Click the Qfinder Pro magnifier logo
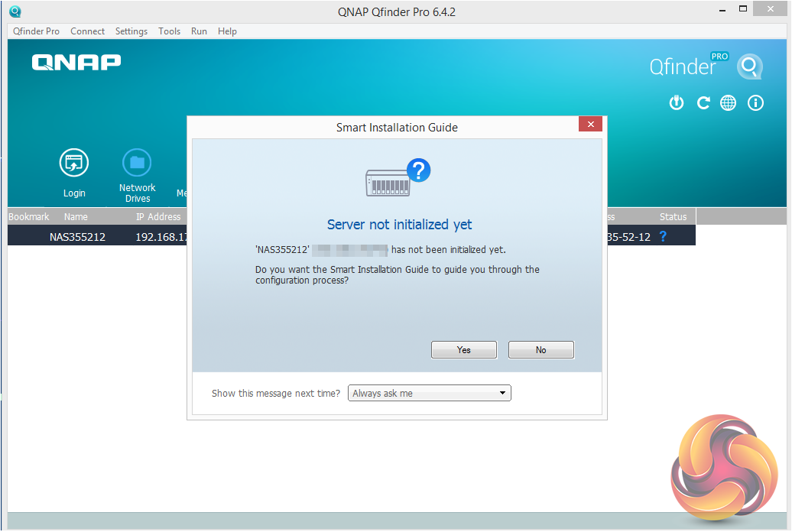Viewport: 792px width, 532px height. point(749,66)
